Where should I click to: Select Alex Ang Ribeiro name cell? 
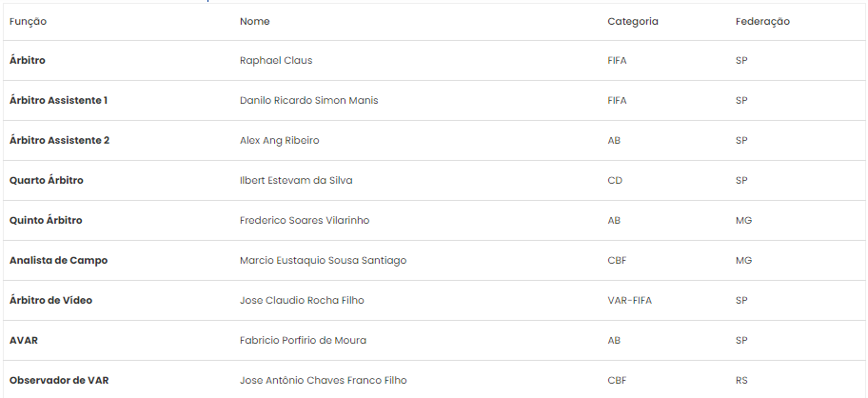pyautogui.click(x=279, y=140)
